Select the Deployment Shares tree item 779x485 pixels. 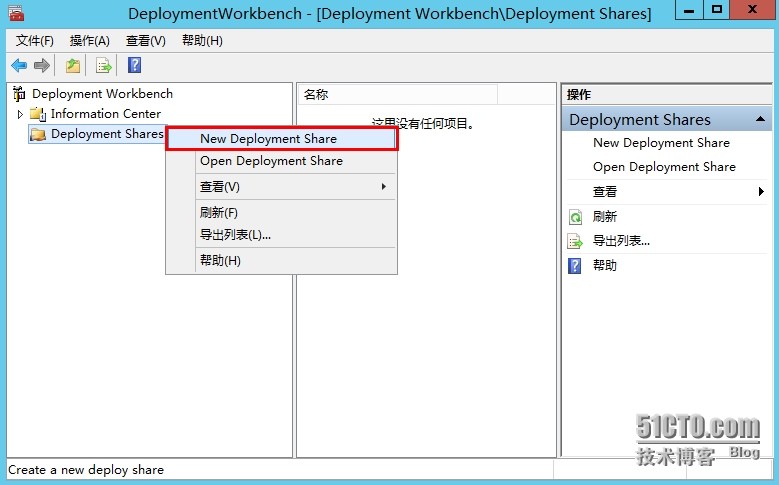tap(107, 134)
